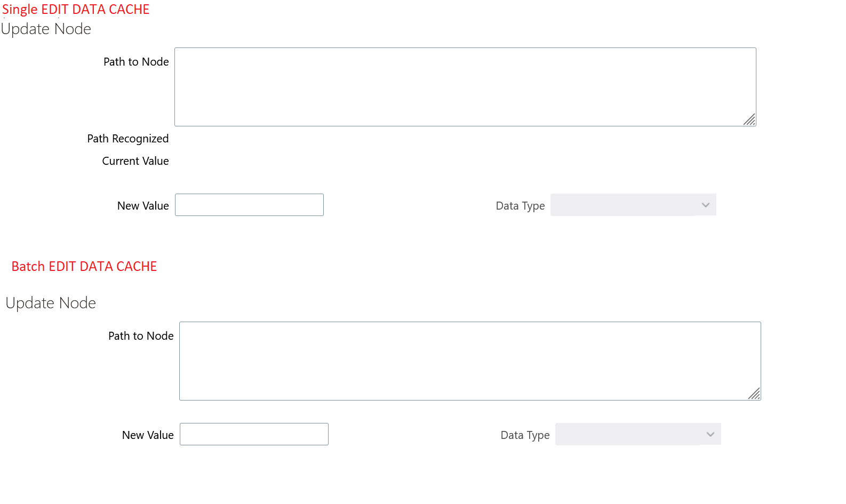Click the 'Path Recognized' label
This screenshot has width=846, height=504.
128,139
